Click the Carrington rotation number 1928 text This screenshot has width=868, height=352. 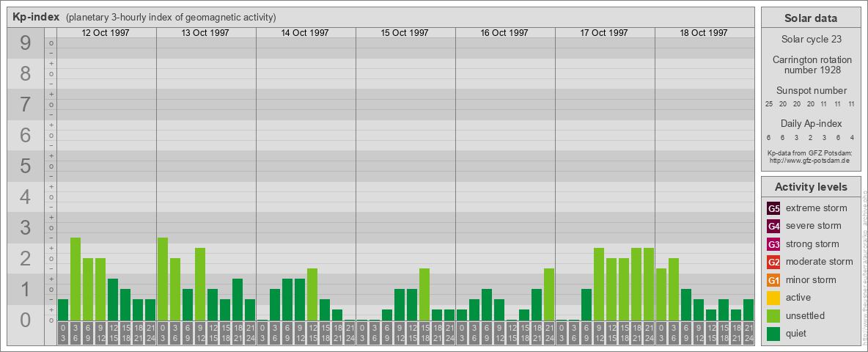[x=811, y=65]
